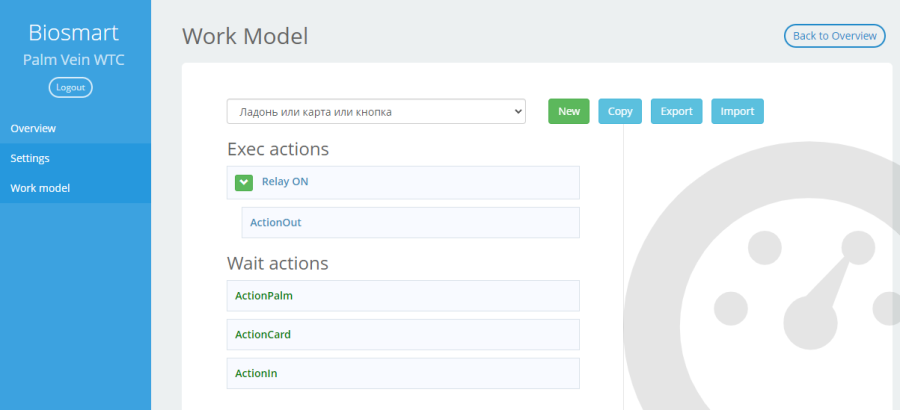900x410 pixels.
Task: Click the Palm Vein WTC subtitle
Action: click(x=73, y=60)
